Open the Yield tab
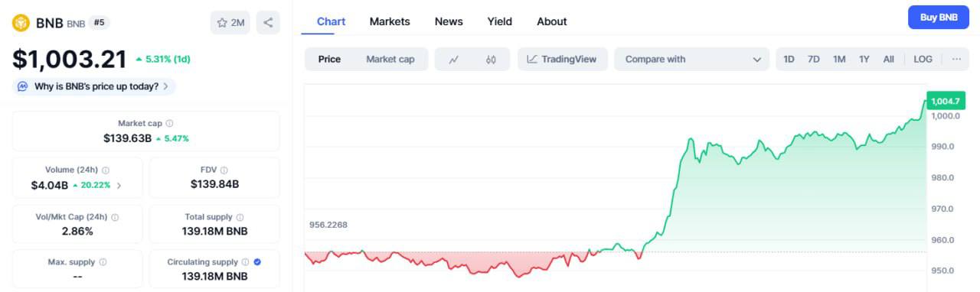The height and width of the screenshot is (292, 980). [500, 21]
